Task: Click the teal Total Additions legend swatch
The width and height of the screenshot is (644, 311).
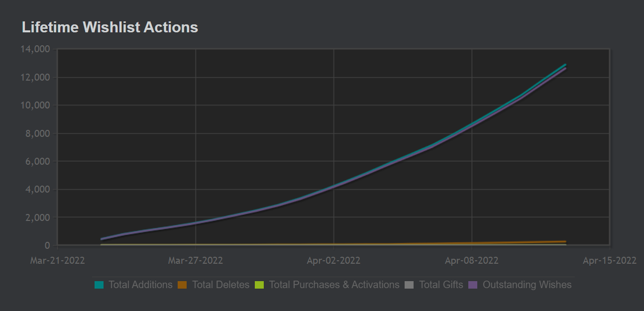Action: tap(99, 285)
